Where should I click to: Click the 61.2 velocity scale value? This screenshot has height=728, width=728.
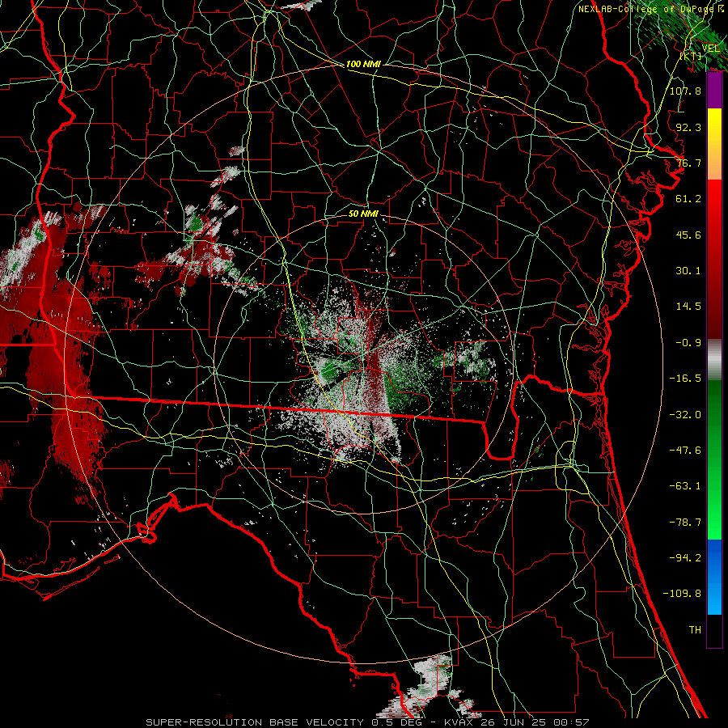[x=688, y=199]
